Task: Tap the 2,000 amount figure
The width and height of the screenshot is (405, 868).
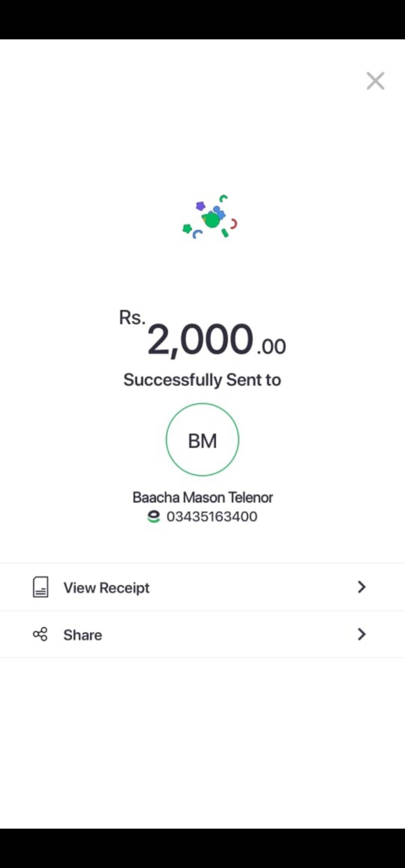Action: pyautogui.click(x=200, y=340)
